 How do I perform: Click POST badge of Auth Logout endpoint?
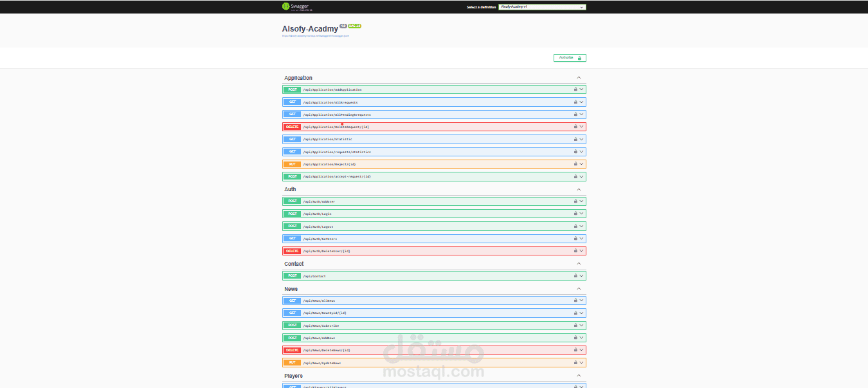pyautogui.click(x=292, y=226)
